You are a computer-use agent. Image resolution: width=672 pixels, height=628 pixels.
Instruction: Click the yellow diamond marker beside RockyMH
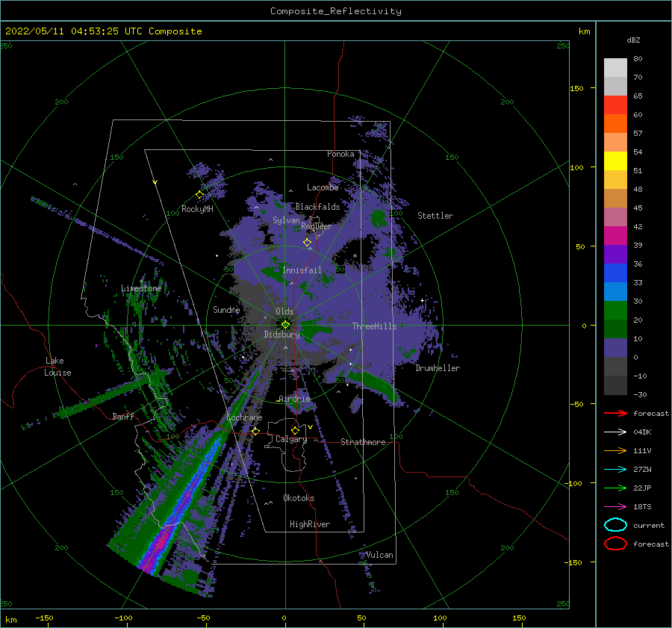[x=199, y=195]
